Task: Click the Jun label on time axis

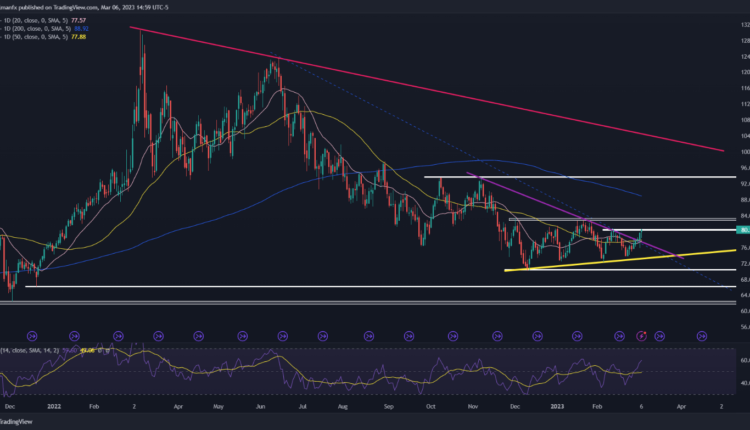Action: coord(263,408)
